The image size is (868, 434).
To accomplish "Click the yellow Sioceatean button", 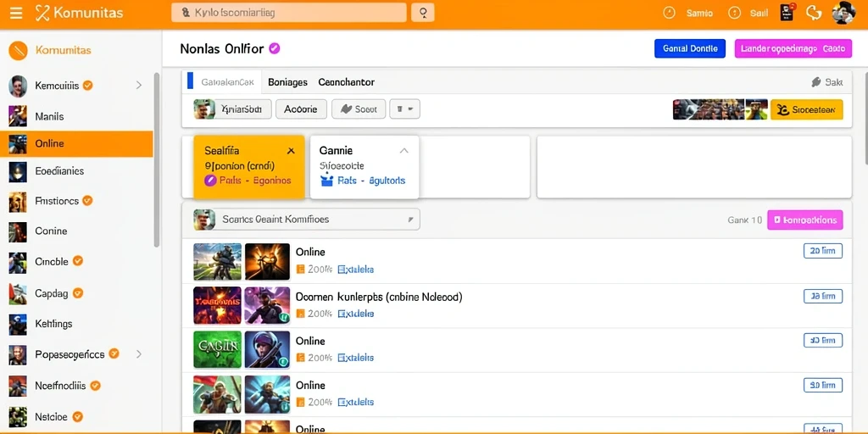I will (807, 109).
